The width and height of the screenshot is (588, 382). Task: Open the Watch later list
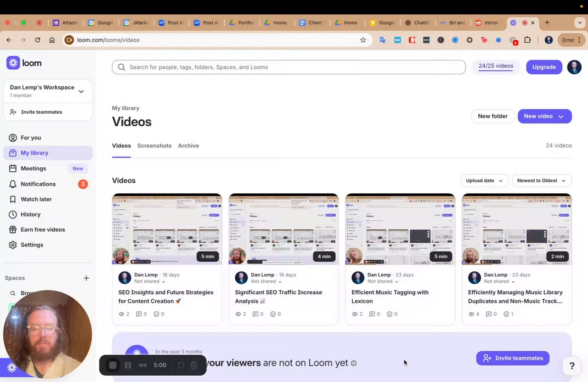coord(48,199)
